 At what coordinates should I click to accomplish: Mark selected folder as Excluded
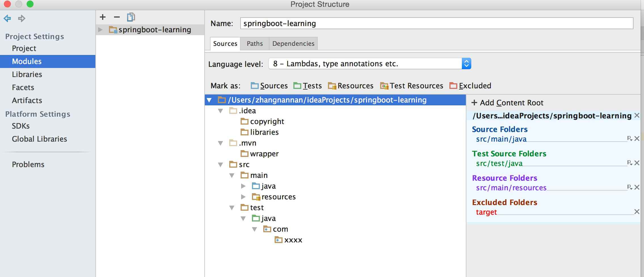click(x=470, y=86)
